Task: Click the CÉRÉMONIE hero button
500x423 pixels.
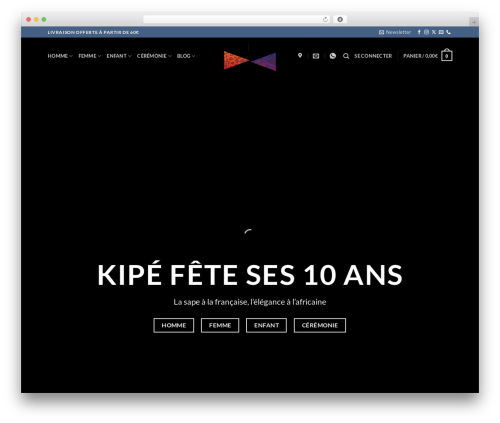Action: coord(320,325)
